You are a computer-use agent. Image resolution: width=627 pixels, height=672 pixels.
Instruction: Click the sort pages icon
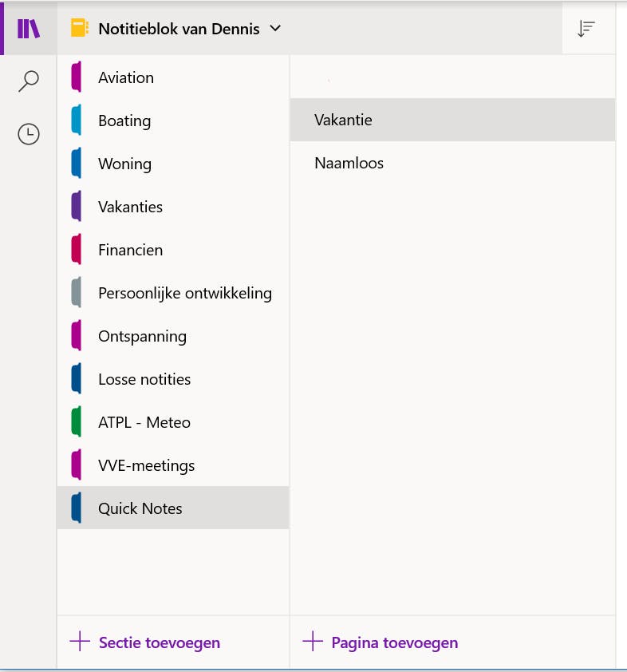click(586, 29)
